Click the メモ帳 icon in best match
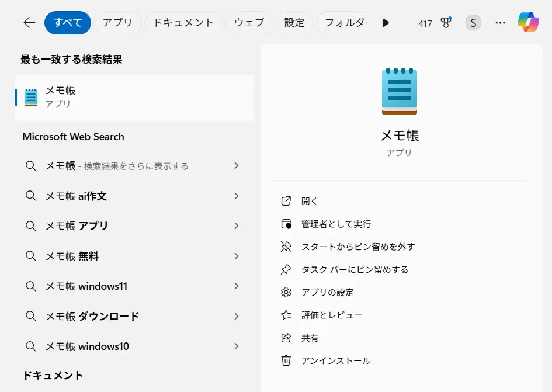Image resolution: width=552 pixels, height=392 pixels. point(31,97)
